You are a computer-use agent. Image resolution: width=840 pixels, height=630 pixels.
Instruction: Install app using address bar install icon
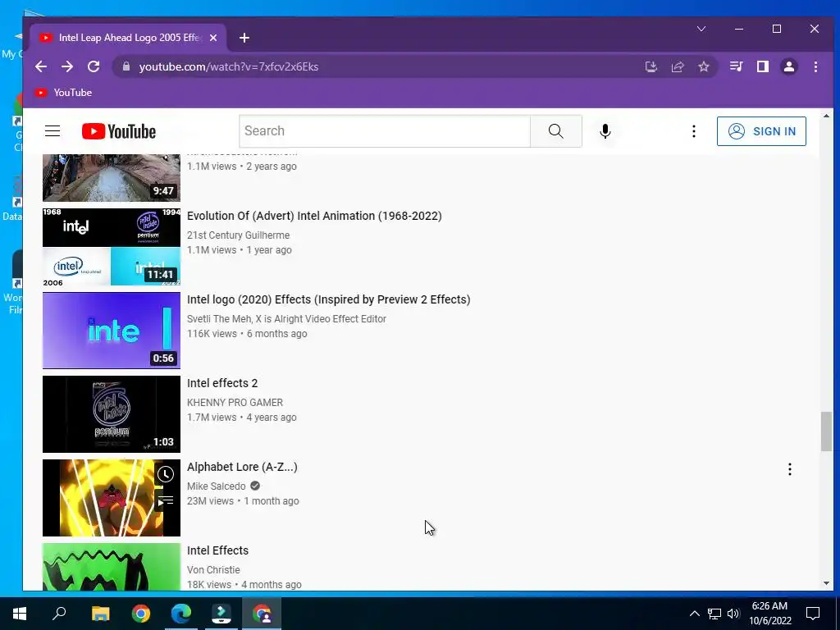click(651, 67)
